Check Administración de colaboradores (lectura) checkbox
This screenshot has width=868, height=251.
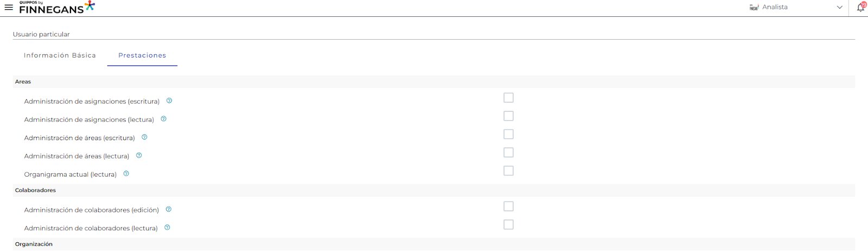(x=508, y=224)
